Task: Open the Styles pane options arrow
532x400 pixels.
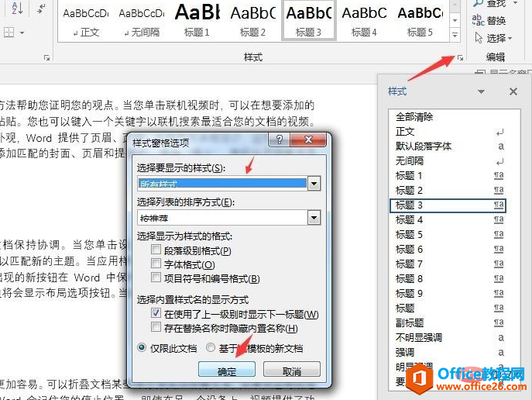Action: (481, 91)
